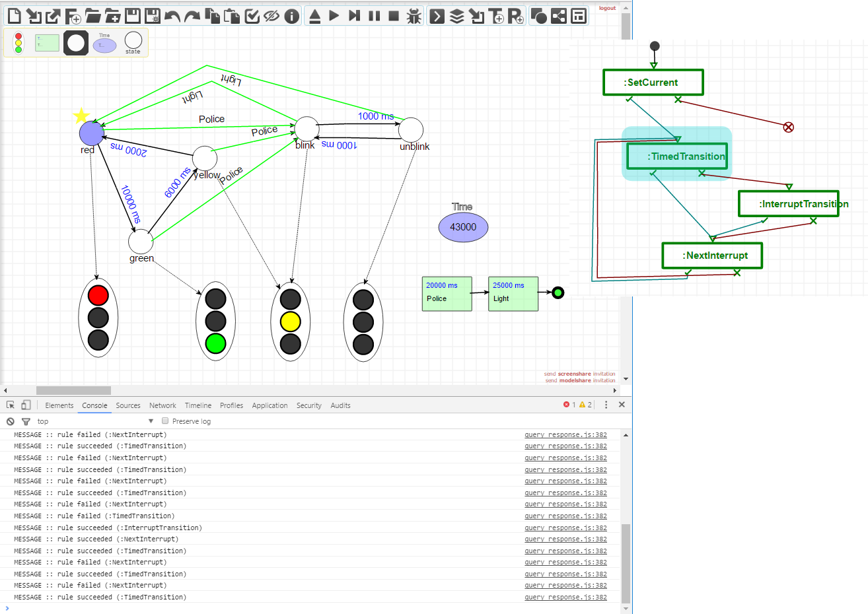Click the arrow-into-corner icon near the layers icon
Image resolution: width=868 pixels, height=614 pixels.
(477, 16)
